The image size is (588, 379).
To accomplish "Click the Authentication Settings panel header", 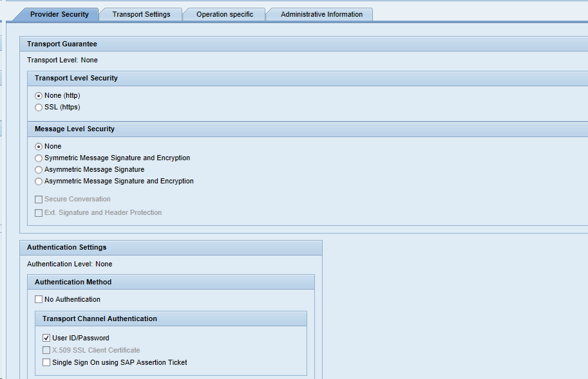I will pyautogui.click(x=66, y=247).
